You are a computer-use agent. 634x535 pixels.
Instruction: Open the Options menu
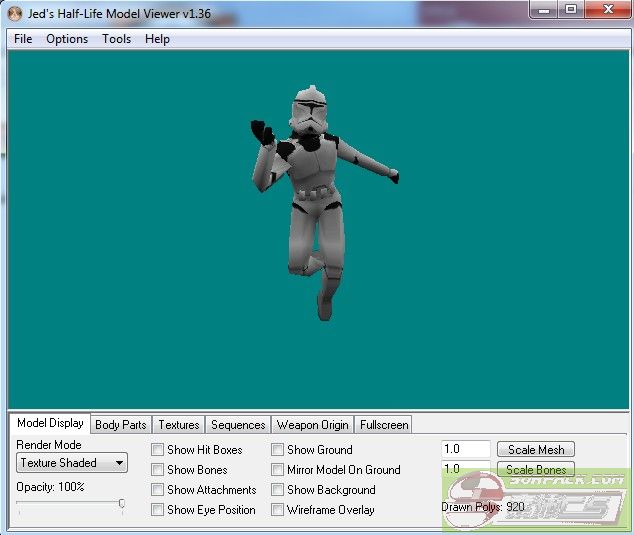coord(67,39)
